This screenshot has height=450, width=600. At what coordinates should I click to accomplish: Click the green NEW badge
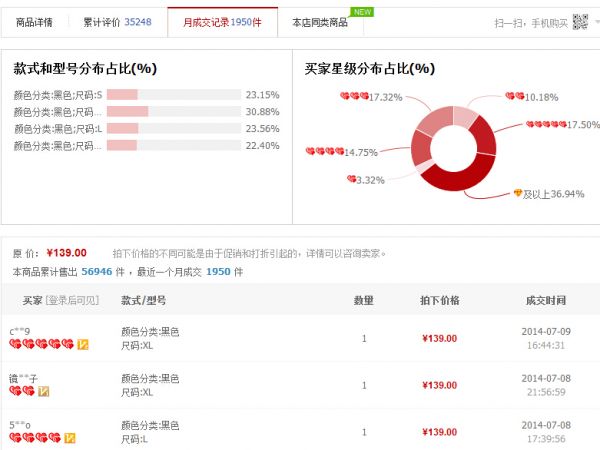point(362,12)
